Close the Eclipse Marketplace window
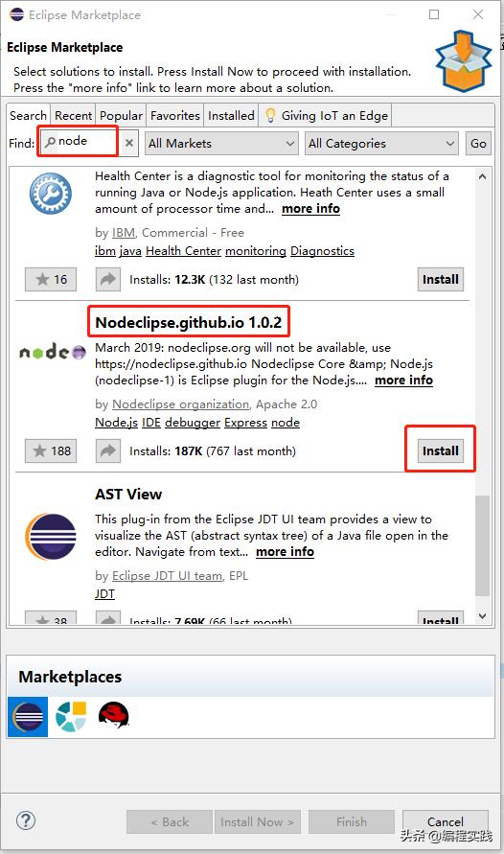The width and height of the screenshot is (504, 854). (478, 14)
